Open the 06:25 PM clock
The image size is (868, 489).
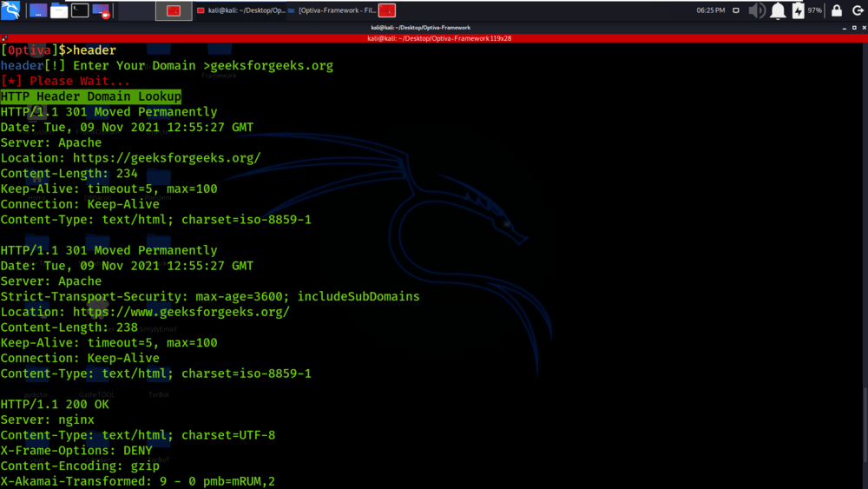(x=710, y=10)
